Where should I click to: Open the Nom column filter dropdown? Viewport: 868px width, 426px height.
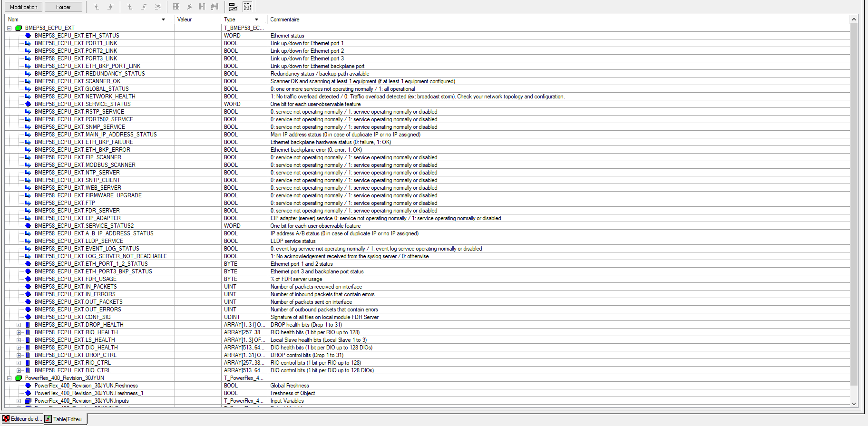click(x=163, y=19)
